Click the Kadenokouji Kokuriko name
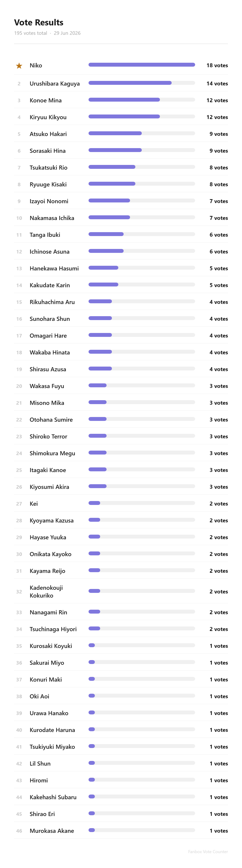The width and height of the screenshot is (242, 868). click(x=46, y=591)
